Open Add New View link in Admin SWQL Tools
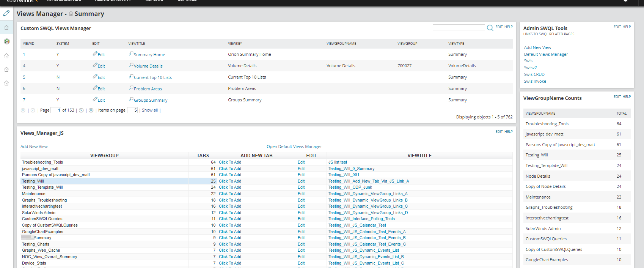The height and width of the screenshot is (268, 644). pyautogui.click(x=537, y=47)
